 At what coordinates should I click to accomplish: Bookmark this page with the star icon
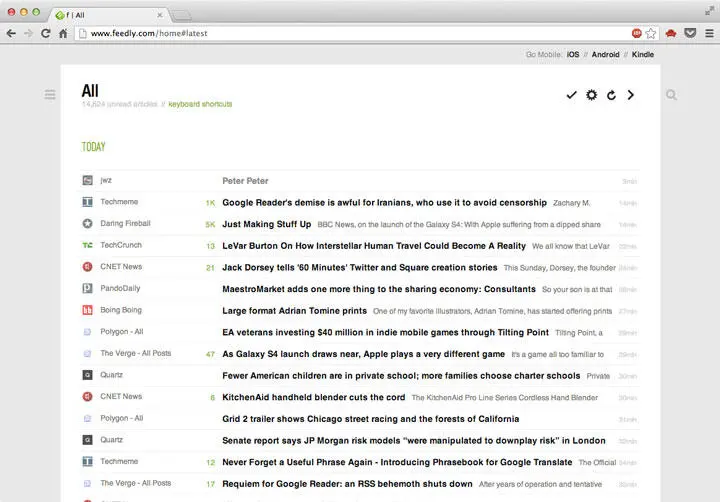651,33
